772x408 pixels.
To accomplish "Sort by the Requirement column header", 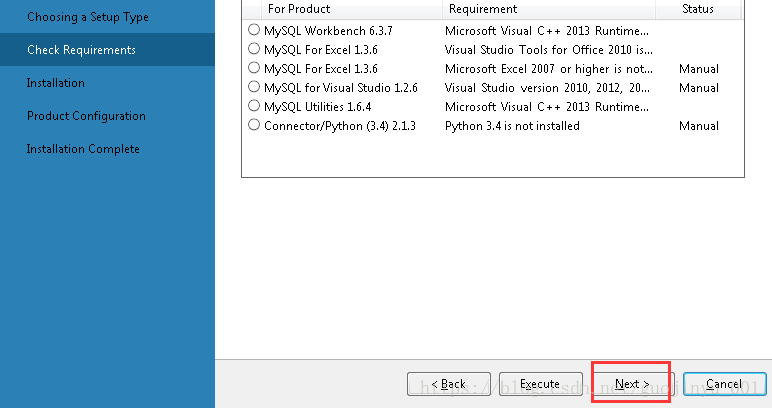I will (483, 9).
